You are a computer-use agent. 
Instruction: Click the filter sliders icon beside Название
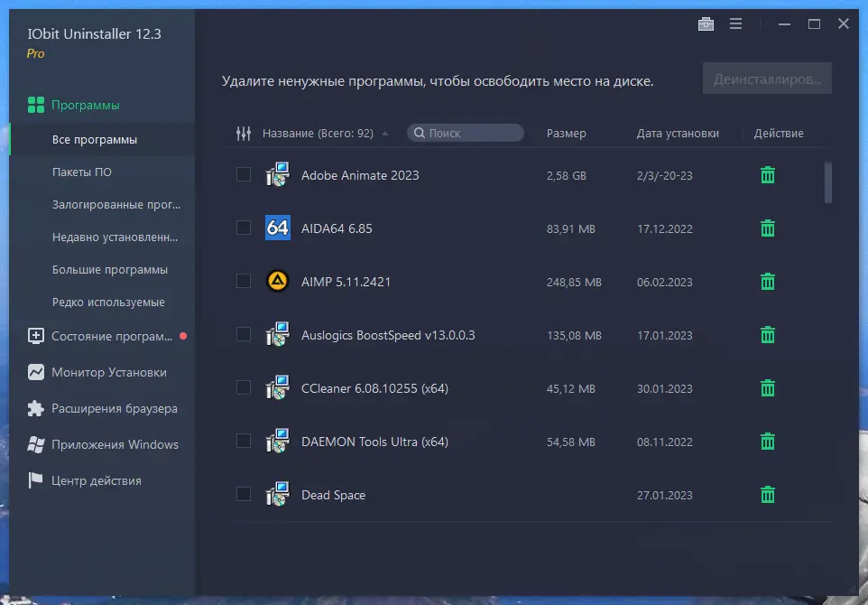pyautogui.click(x=244, y=133)
